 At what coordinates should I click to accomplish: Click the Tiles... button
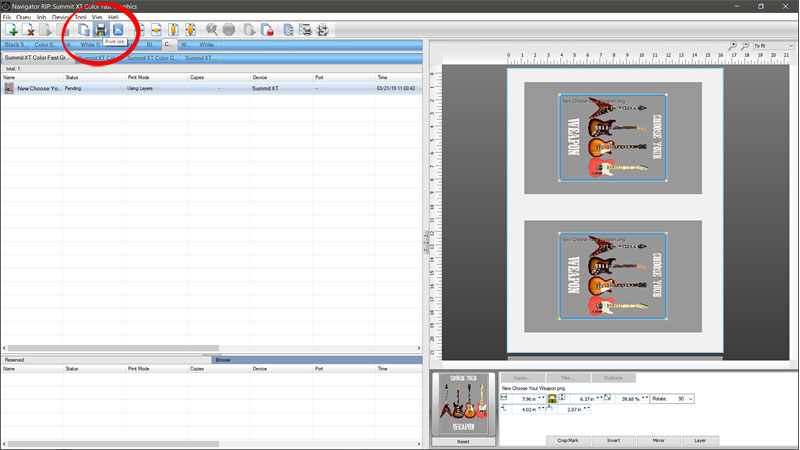tap(568, 378)
